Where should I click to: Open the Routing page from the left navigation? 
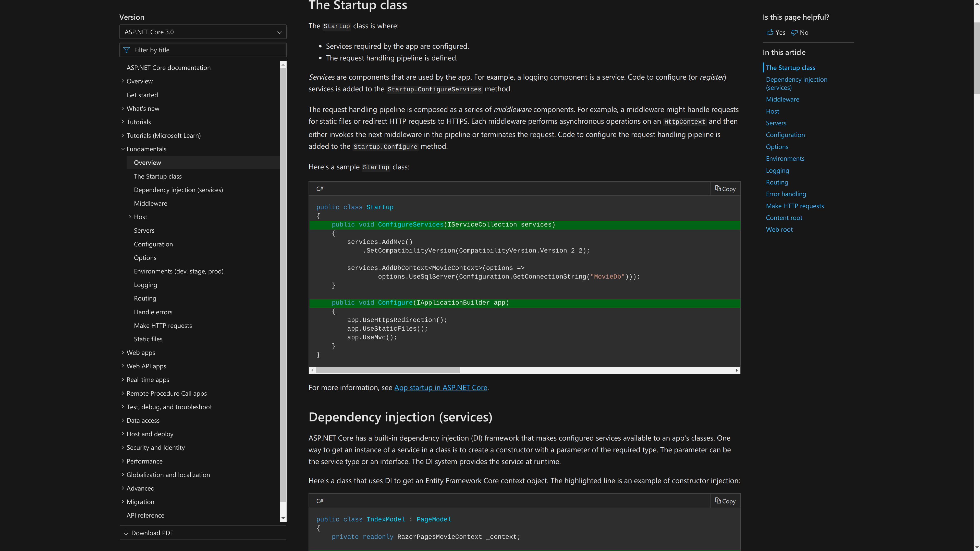pos(145,298)
